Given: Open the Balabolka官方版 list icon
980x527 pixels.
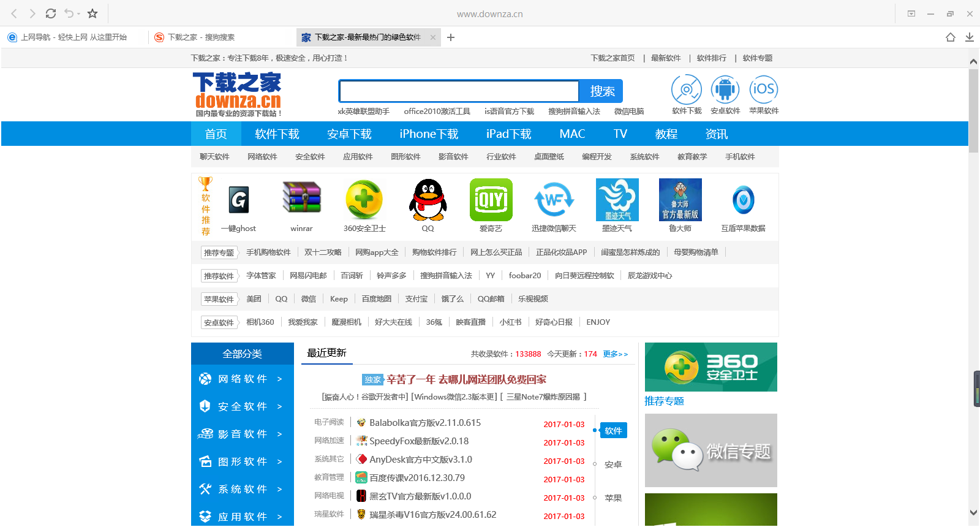Looking at the screenshot, I should pos(361,423).
